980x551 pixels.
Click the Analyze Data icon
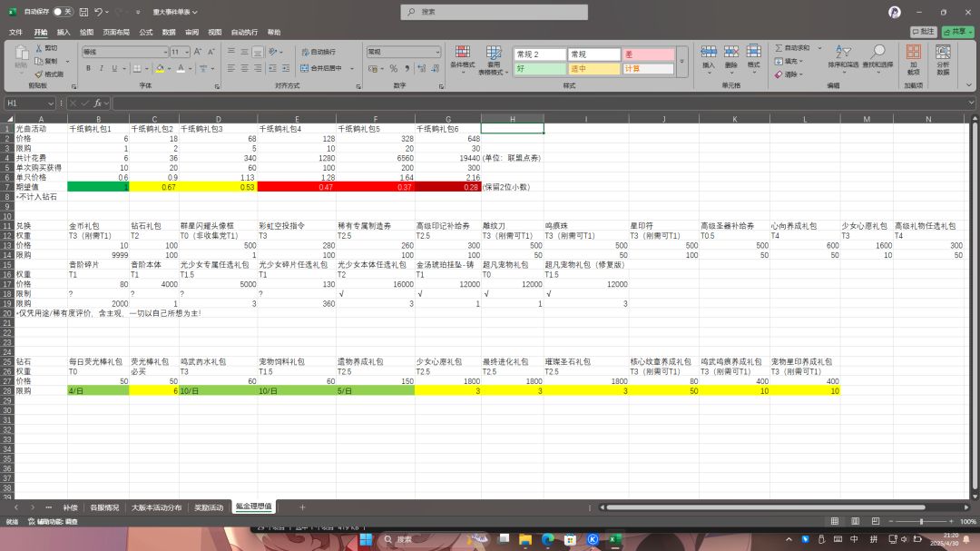(943, 60)
